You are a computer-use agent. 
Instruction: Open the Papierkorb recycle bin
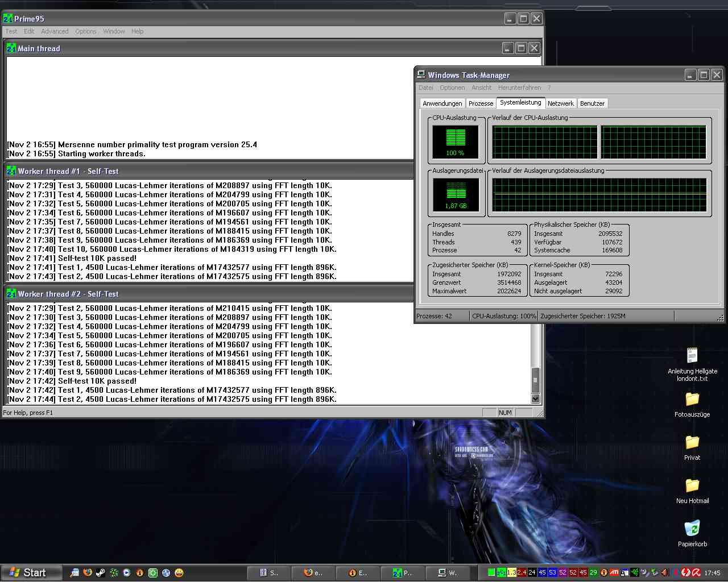[x=692, y=534]
